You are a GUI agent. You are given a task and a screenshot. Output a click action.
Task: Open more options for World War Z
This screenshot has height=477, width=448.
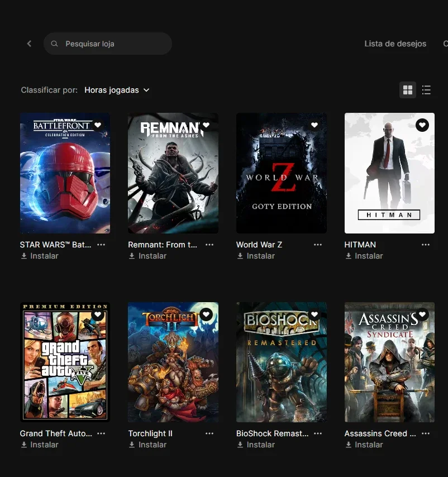317,245
